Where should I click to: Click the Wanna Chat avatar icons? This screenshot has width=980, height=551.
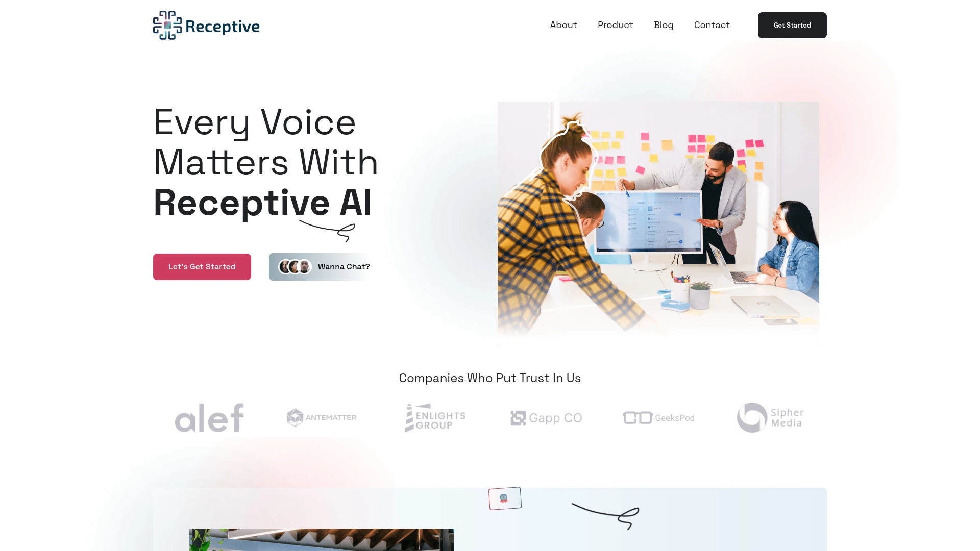point(294,266)
